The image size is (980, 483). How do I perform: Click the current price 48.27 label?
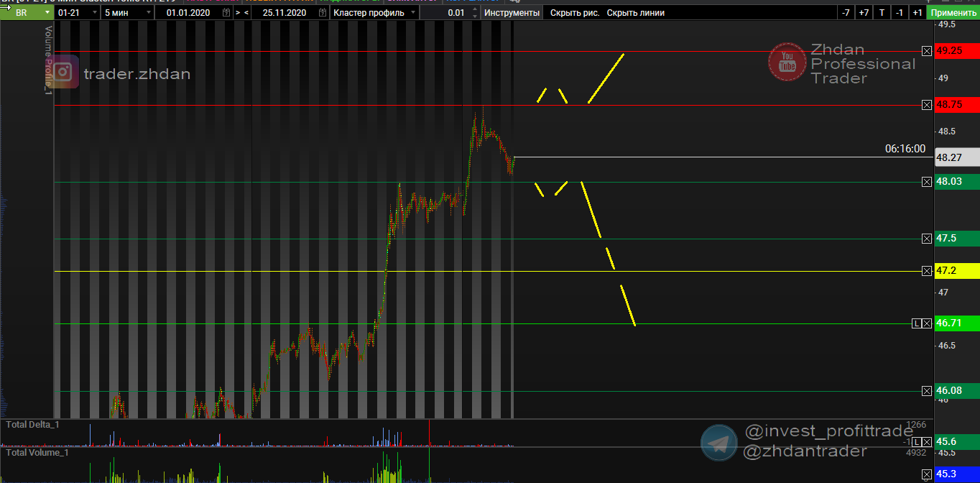(x=957, y=157)
